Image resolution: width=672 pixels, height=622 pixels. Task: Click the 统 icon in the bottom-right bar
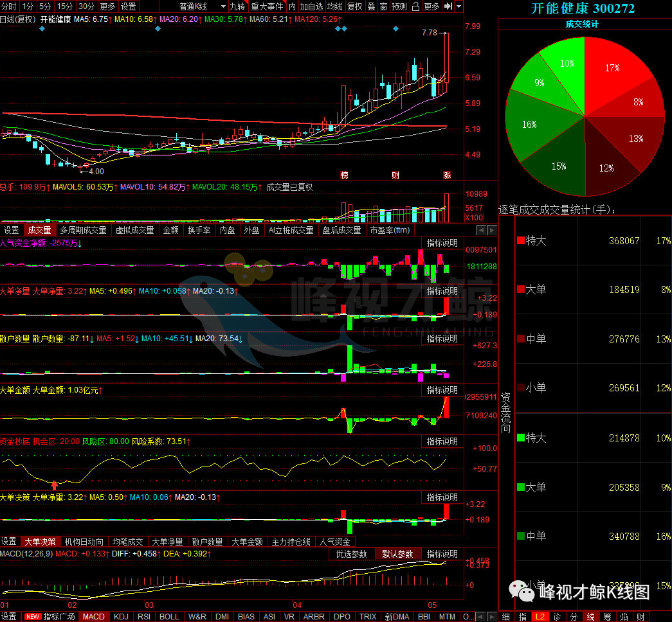pyautogui.click(x=590, y=616)
